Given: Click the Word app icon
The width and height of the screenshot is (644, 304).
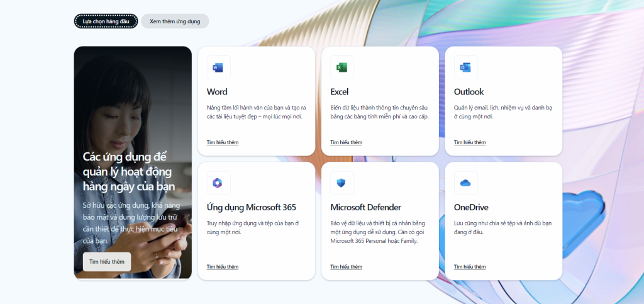Looking at the screenshot, I should (x=218, y=67).
